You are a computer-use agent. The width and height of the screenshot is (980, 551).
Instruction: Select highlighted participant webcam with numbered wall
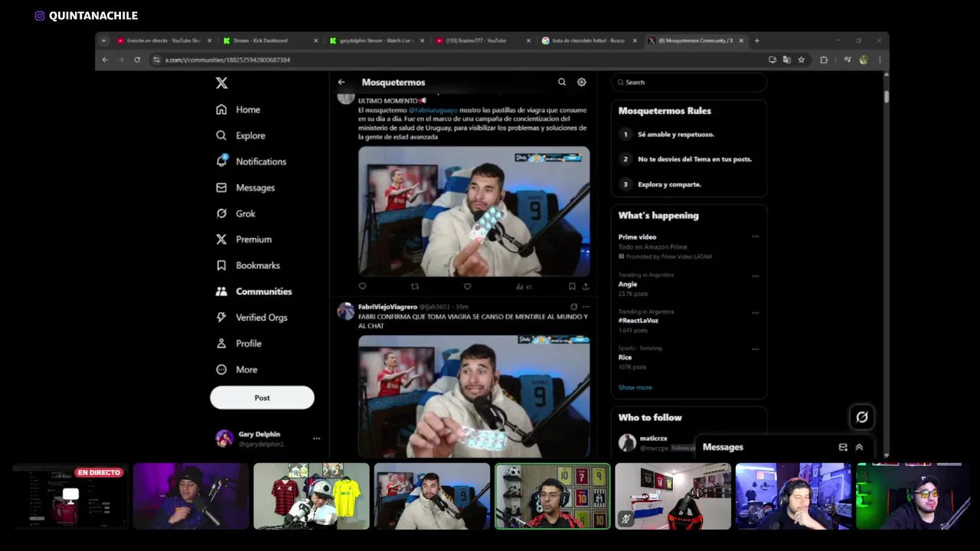(x=552, y=496)
